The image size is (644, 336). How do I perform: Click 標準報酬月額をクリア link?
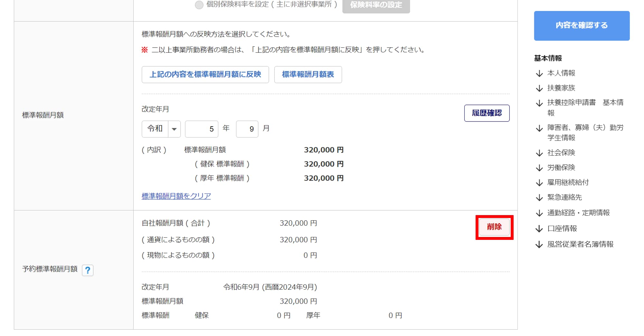coord(176,196)
